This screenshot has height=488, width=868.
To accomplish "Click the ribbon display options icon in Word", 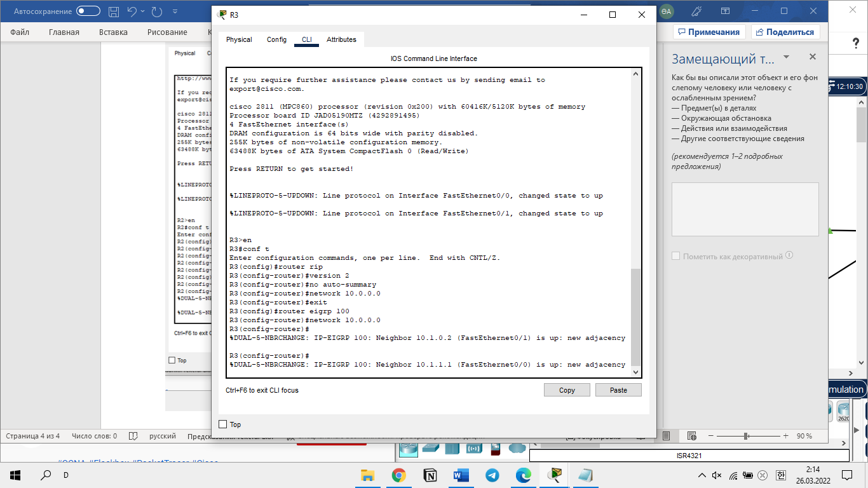I will 725,11.
